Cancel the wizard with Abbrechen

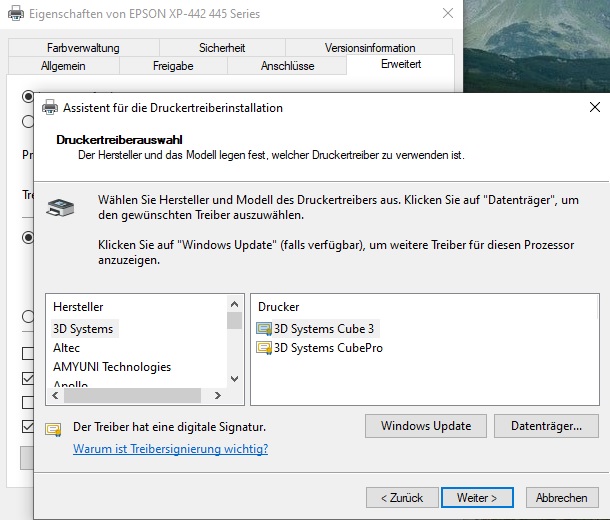[562, 497]
